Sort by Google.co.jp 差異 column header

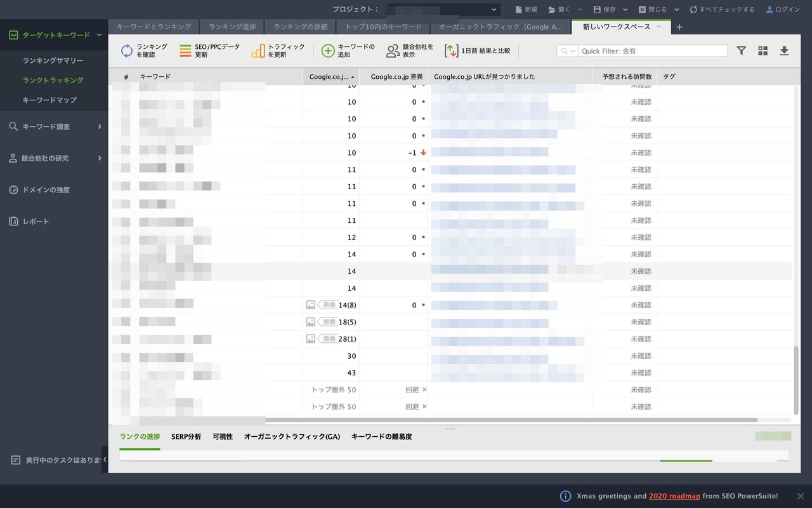pyautogui.click(x=393, y=77)
